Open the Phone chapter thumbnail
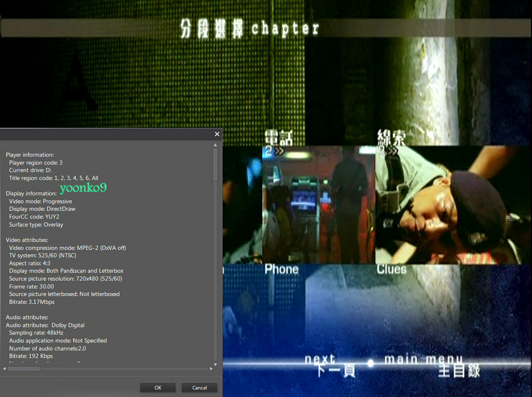The image size is (532, 397). click(318, 205)
